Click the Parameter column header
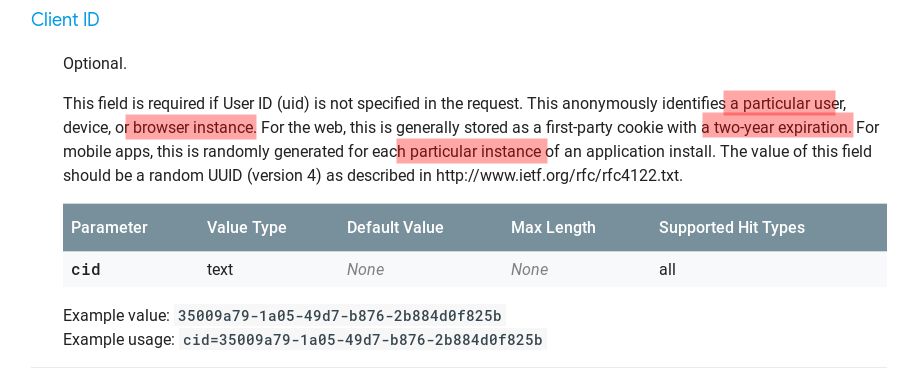910x386 pixels. [109, 228]
